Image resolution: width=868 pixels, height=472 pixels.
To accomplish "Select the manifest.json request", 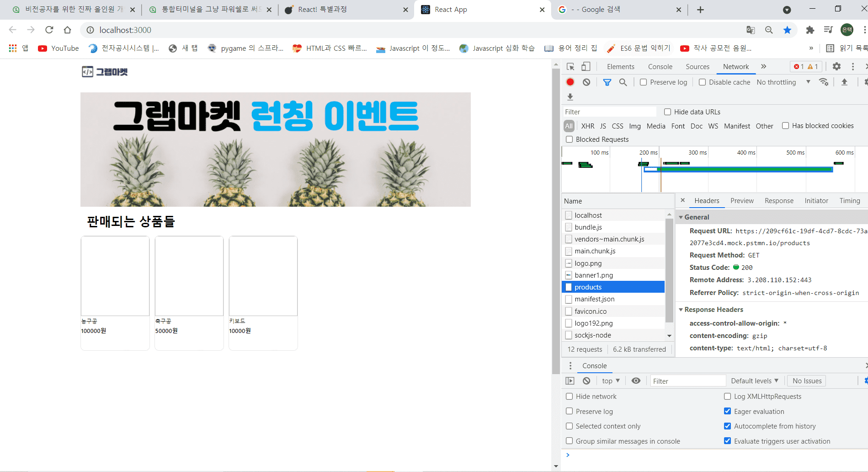I will [x=613, y=299].
